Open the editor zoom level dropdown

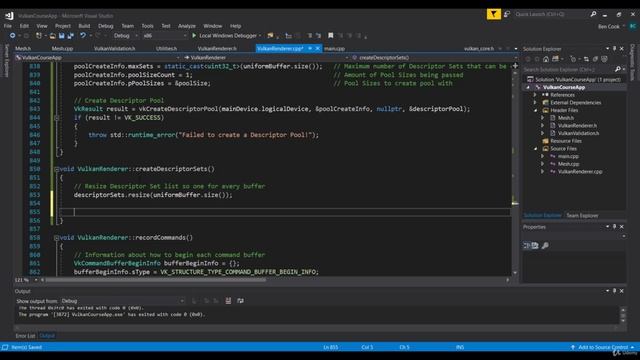coord(36,280)
